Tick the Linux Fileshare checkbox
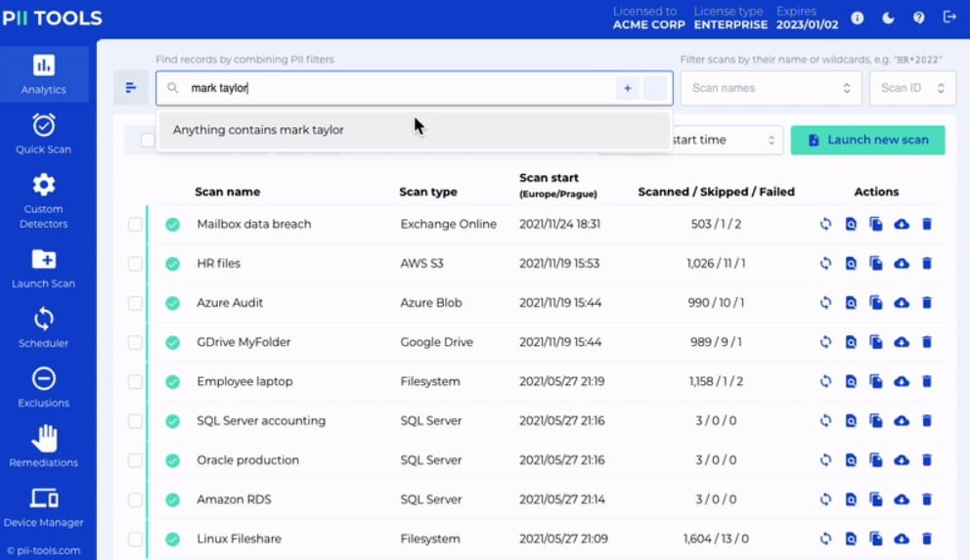The width and height of the screenshot is (970, 560). [135, 538]
